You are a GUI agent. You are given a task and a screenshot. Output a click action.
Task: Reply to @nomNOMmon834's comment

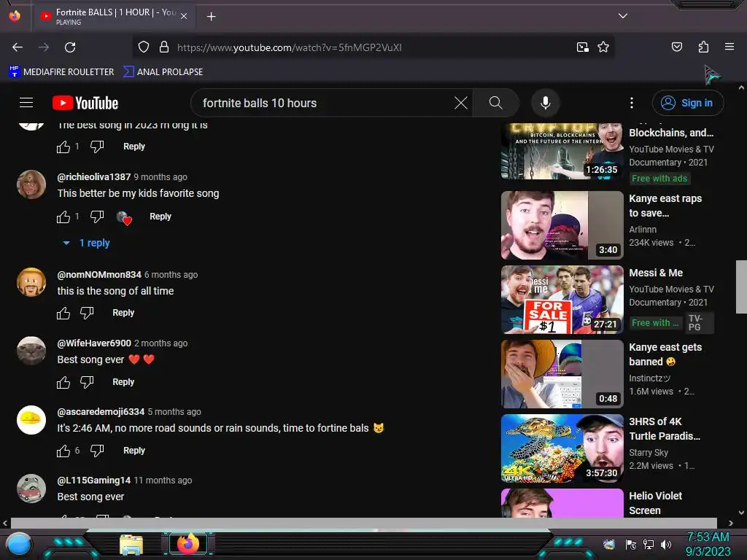point(123,312)
